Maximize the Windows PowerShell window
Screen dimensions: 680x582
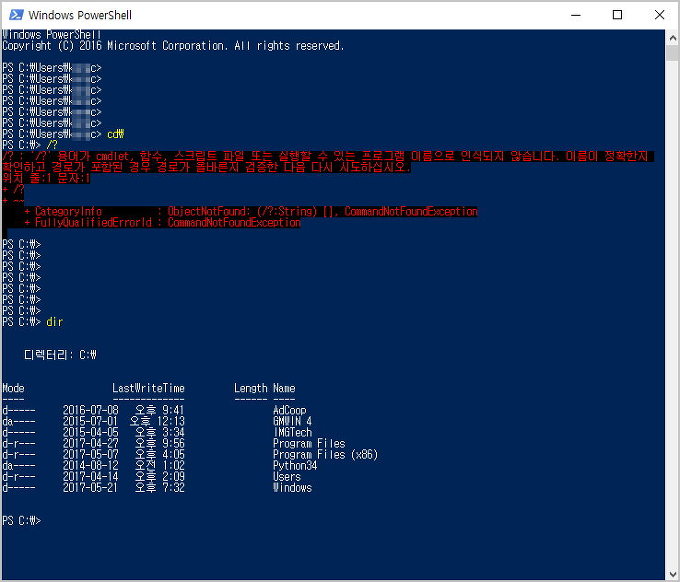[617, 15]
